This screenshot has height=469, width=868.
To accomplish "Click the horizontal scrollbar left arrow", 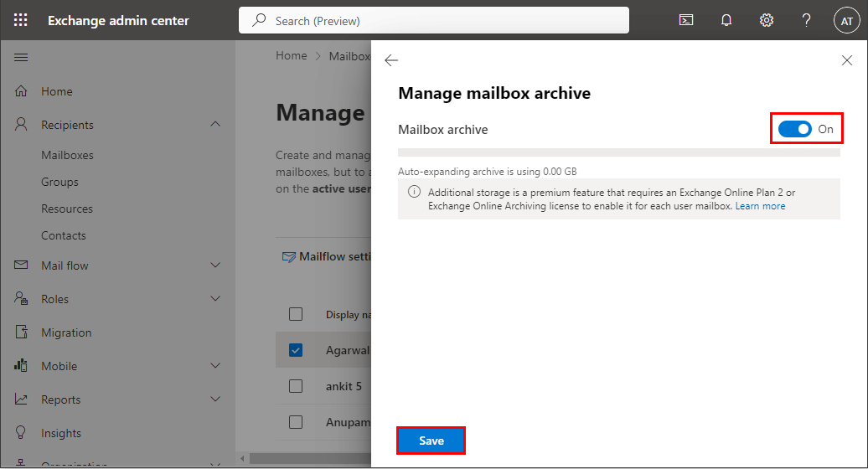I will 242,458.
